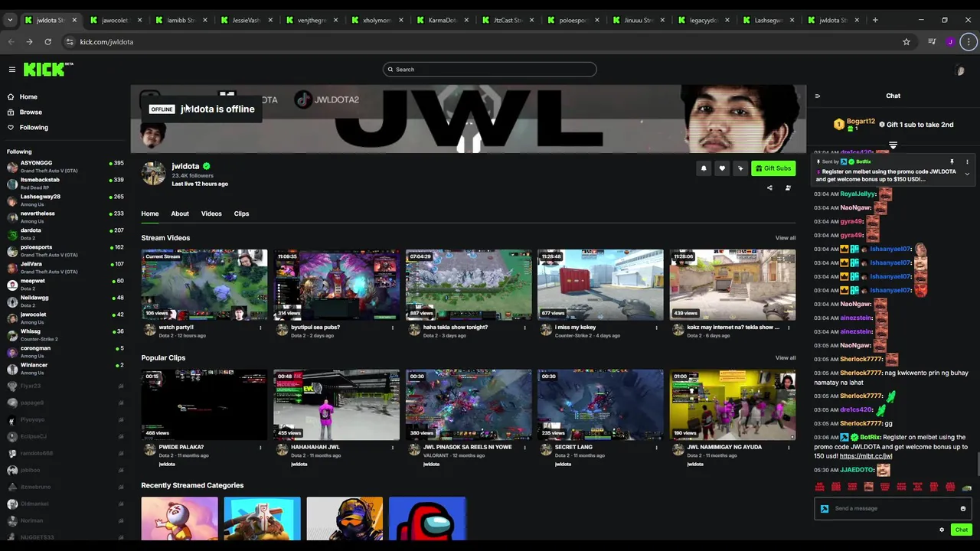
Task: Click the Gift Subs button
Action: [773, 168]
